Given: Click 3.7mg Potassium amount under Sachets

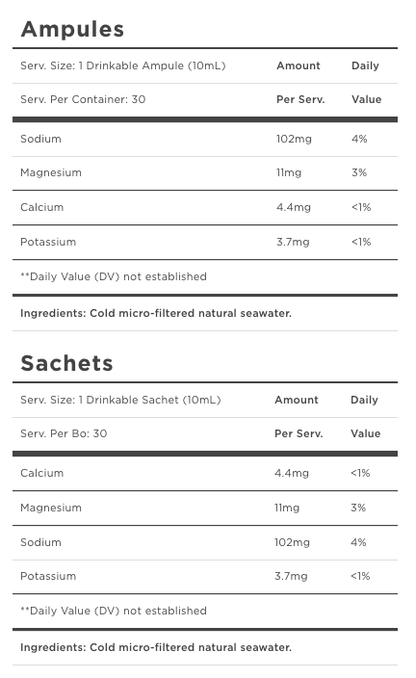Looking at the screenshot, I should click(291, 576).
